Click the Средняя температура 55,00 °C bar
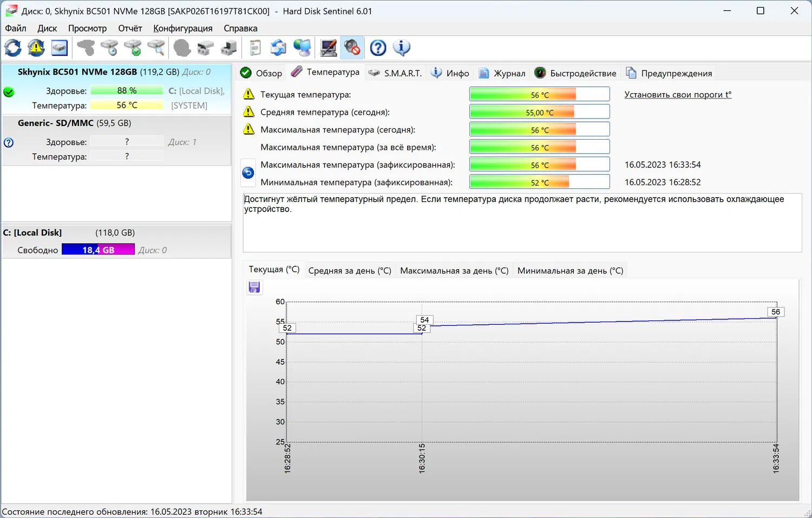The height and width of the screenshot is (518, 812). [540, 112]
